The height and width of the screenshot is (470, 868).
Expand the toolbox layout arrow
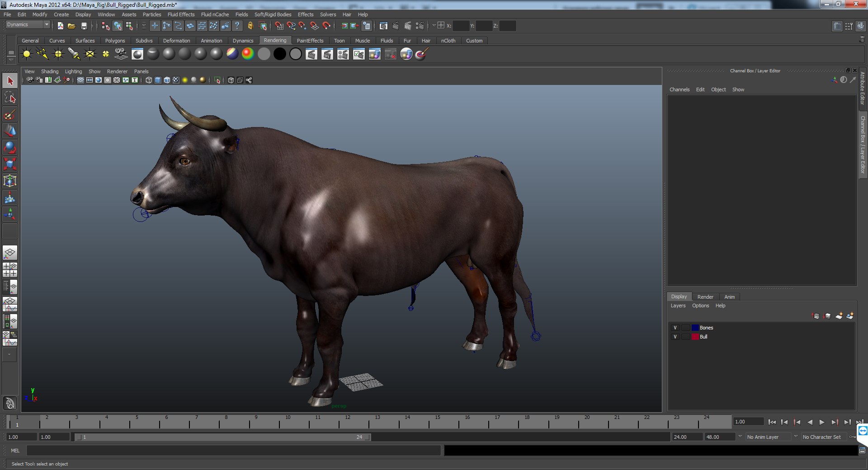9,355
